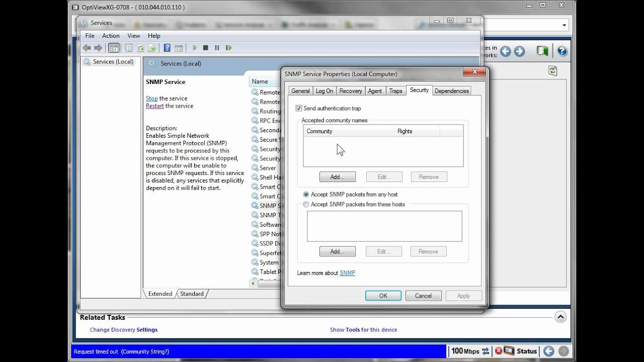
Task: Click the OptiView device Status icon
Action: pyautogui.click(x=509, y=350)
